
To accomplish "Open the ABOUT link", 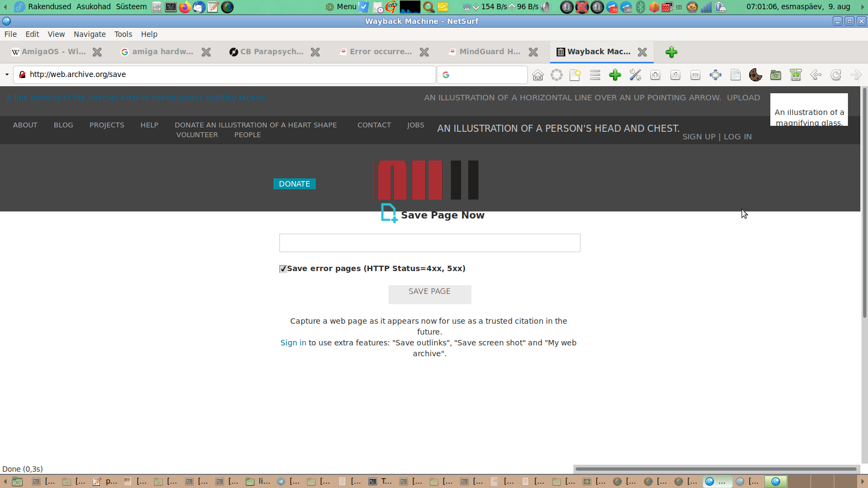I will [25, 125].
